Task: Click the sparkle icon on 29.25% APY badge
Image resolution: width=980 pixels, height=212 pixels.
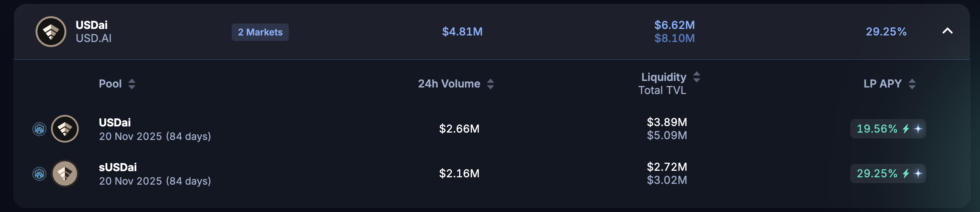Action: [918, 173]
